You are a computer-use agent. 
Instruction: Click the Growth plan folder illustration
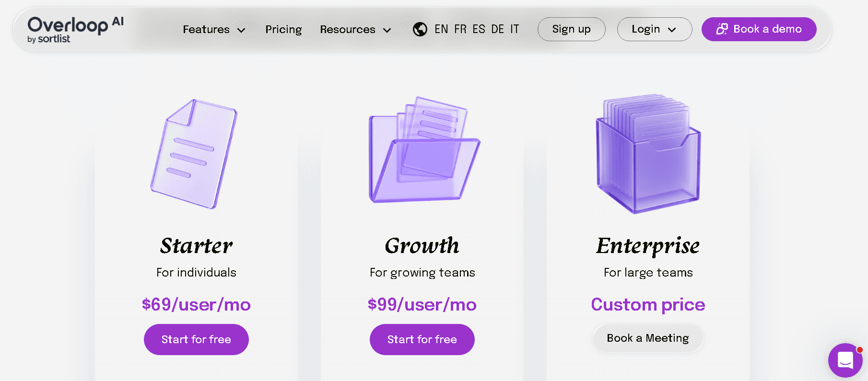424,150
